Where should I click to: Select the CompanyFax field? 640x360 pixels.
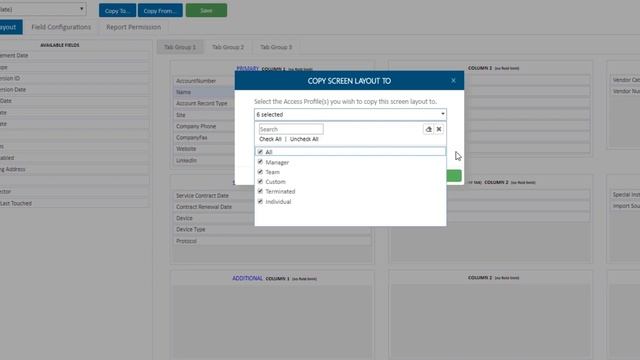click(205, 138)
